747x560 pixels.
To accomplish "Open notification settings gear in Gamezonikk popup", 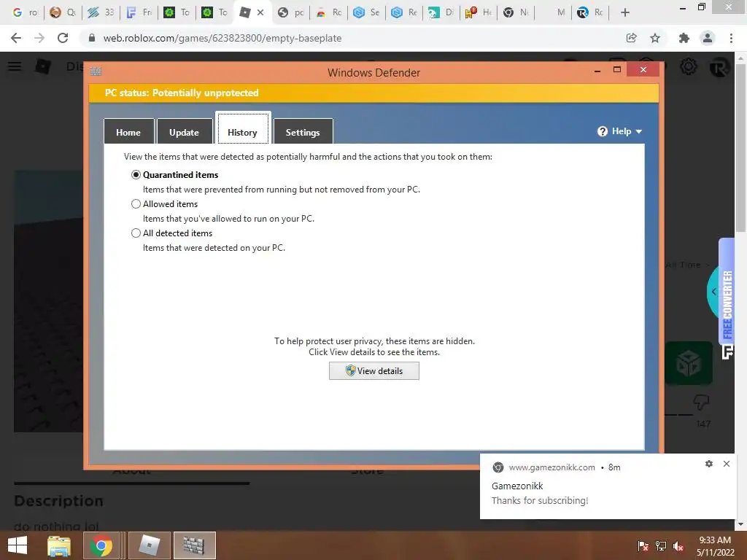I will [709, 463].
